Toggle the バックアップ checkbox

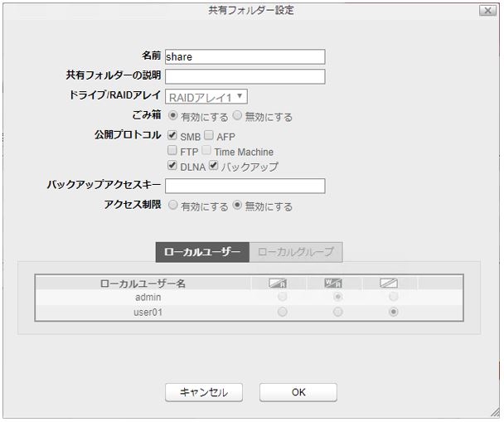tap(213, 165)
